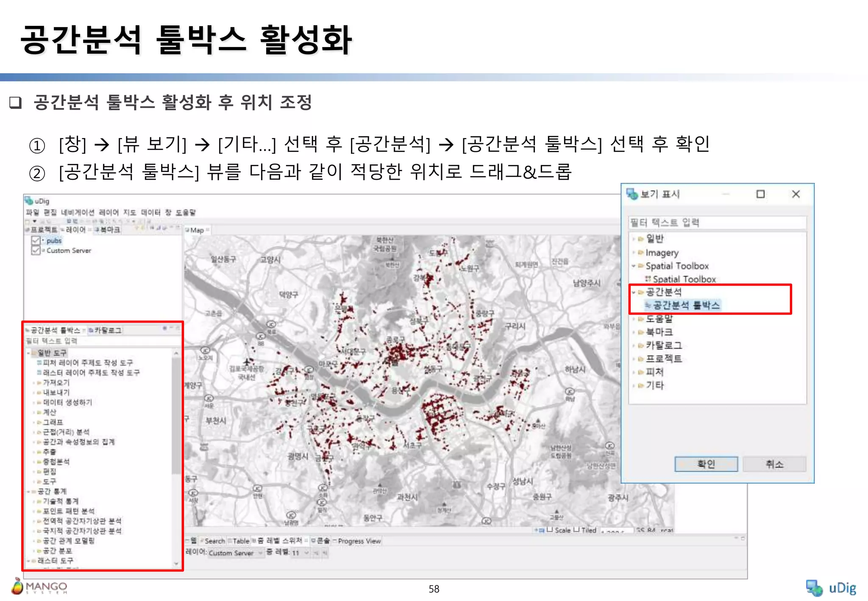
Task: Click the uDig application icon in title bar
Action: 29,201
